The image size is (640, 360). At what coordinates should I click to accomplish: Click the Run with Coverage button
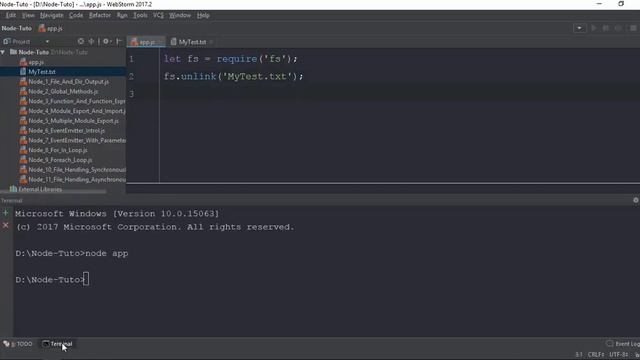click(618, 28)
